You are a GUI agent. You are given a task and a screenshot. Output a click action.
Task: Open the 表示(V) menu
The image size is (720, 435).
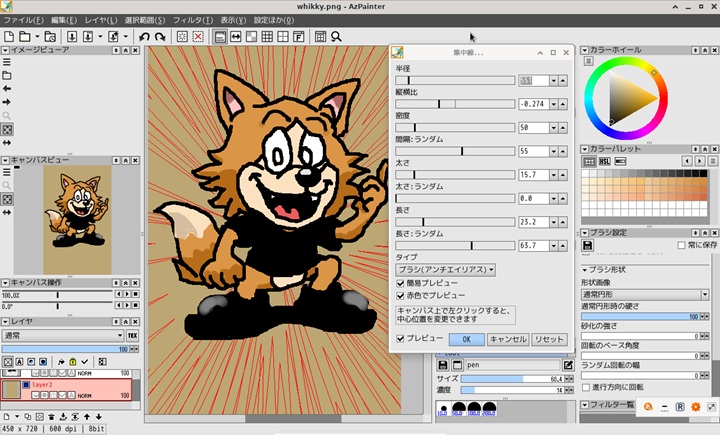pyautogui.click(x=233, y=20)
